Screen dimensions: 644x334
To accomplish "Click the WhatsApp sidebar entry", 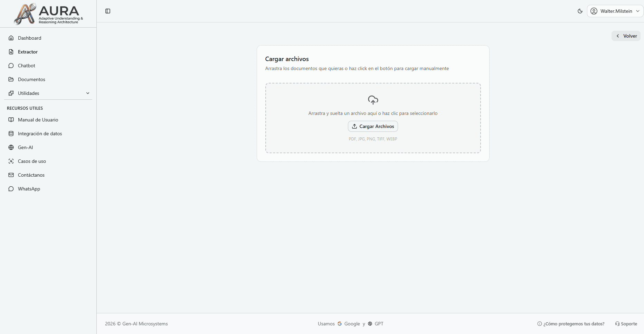I will pyautogui.click(x=29, y=189).
